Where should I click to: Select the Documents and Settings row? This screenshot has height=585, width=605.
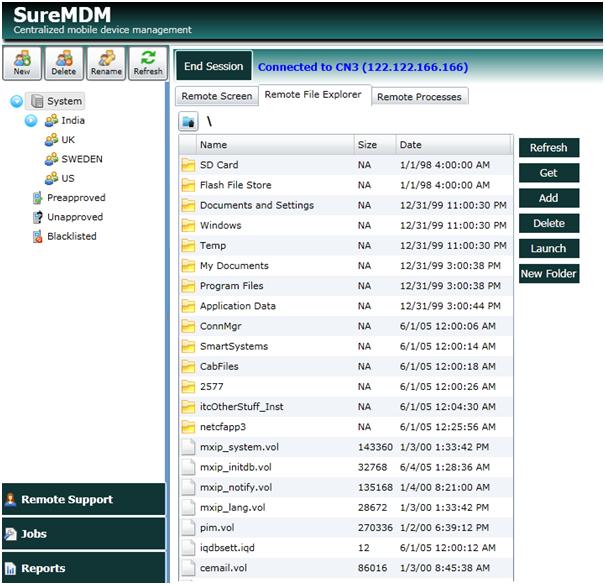346,205
